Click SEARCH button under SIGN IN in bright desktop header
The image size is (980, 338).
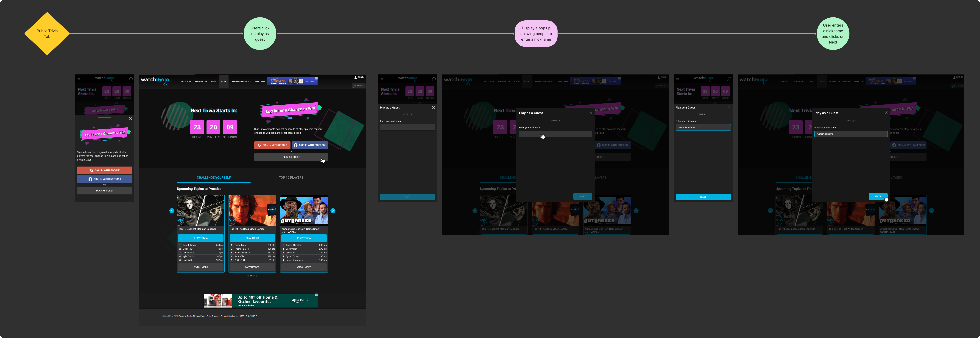click(359, 86)
